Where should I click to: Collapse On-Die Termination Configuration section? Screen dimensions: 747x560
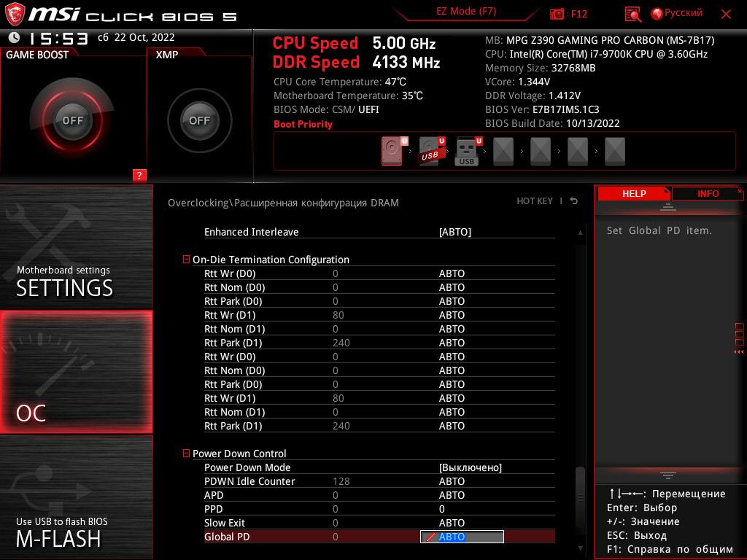[186, 260]
